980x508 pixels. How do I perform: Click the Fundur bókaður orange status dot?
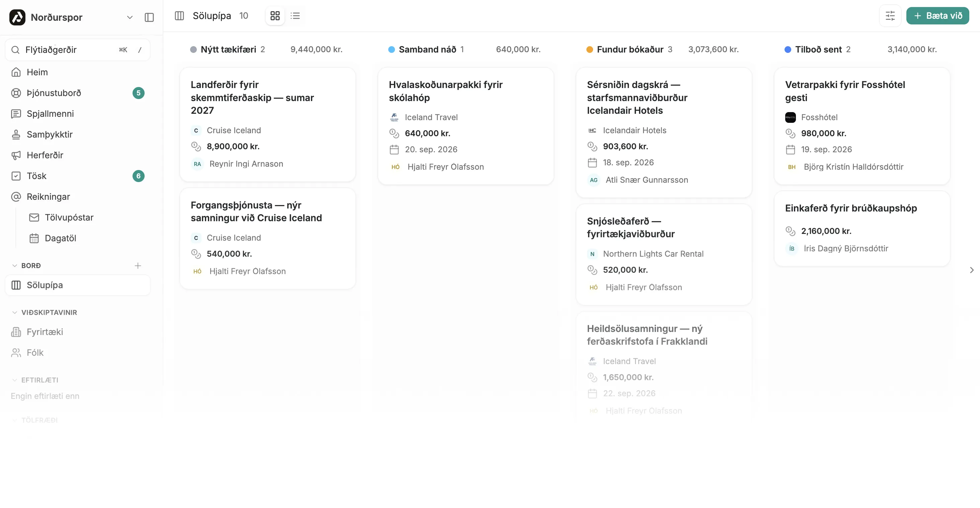pos(590,50)
